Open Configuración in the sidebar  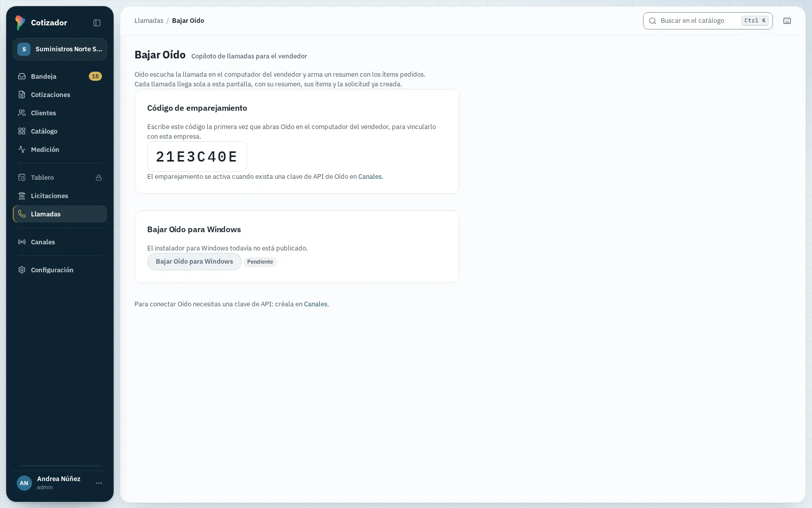[x=60, y=270]
